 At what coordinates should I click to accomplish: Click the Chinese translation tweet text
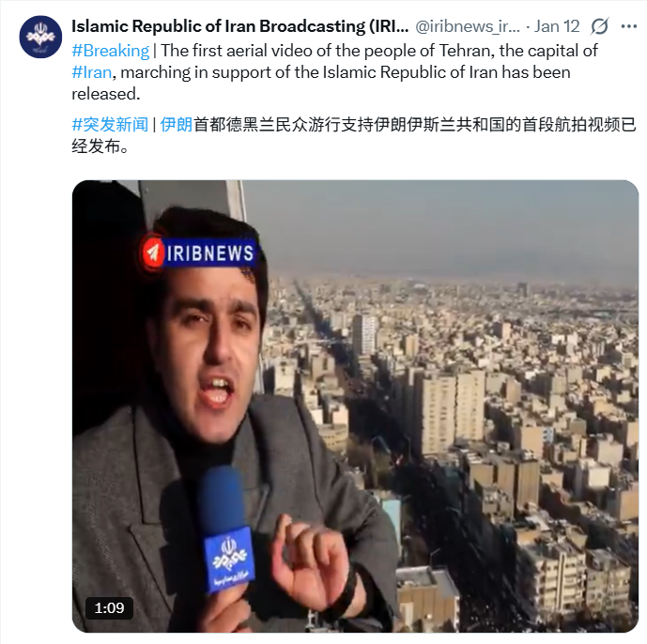[354, 135]
